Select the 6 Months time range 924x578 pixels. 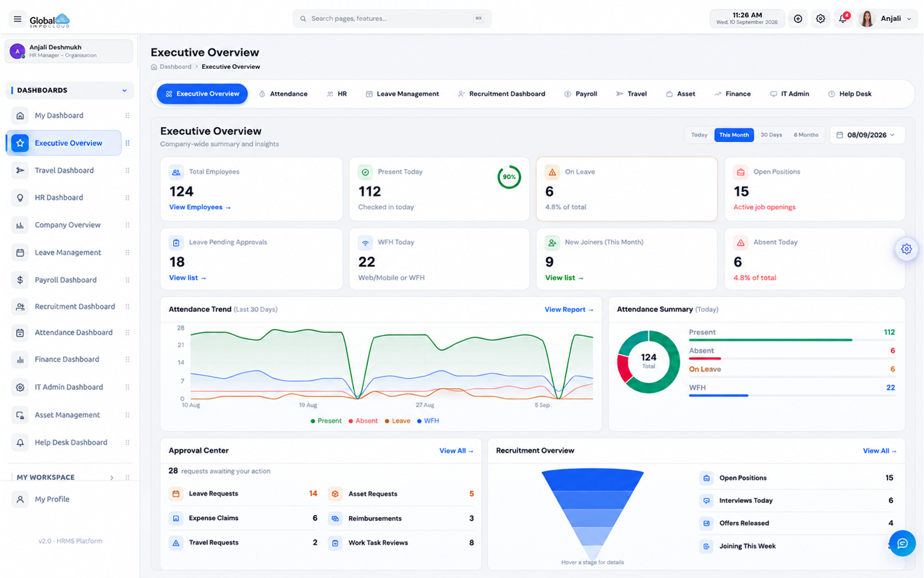[806, 135]
